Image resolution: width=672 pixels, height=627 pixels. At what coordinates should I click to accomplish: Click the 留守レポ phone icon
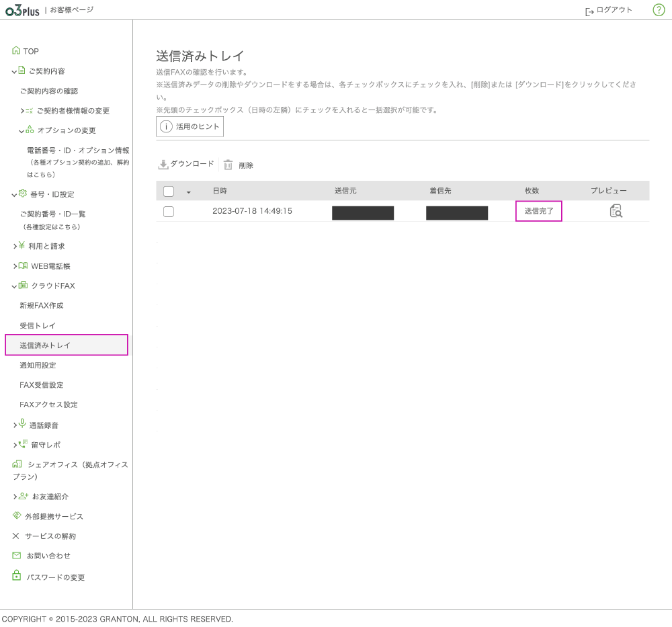click(x=23, y=444)
